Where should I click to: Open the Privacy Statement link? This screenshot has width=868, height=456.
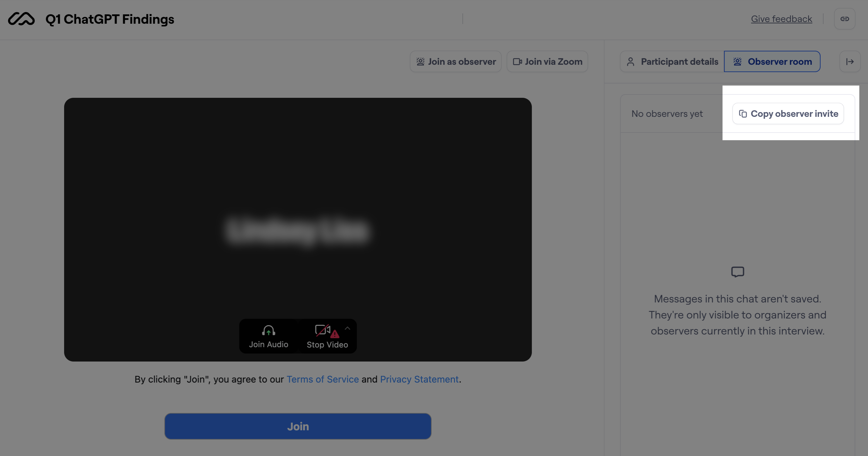419,379
